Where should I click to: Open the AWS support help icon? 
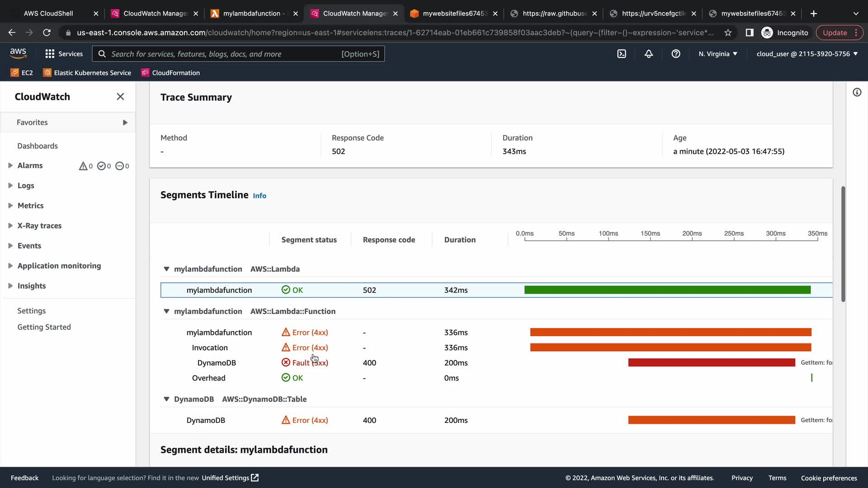click(676, 54)
